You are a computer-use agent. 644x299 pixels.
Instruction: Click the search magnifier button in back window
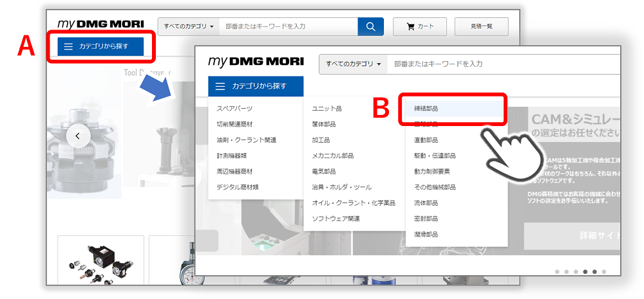[x=370, y=26]
